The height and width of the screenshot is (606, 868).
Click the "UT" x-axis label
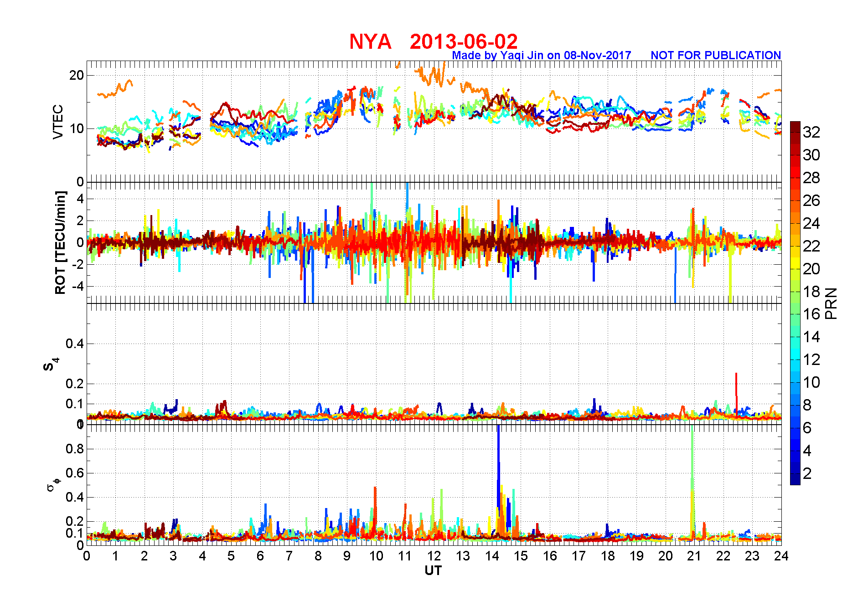pos(433,570)
